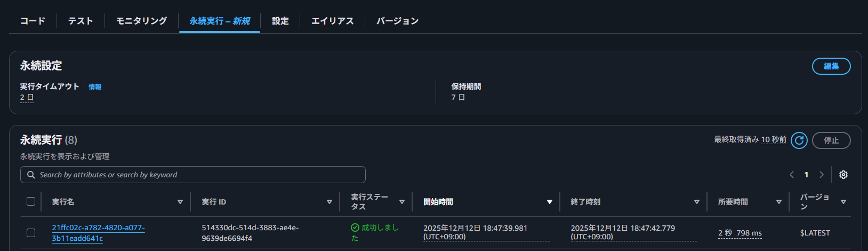
Task: Select the checkbox for execution 21ffc02c
Action: pyautogui.click(x=31, y=233)
